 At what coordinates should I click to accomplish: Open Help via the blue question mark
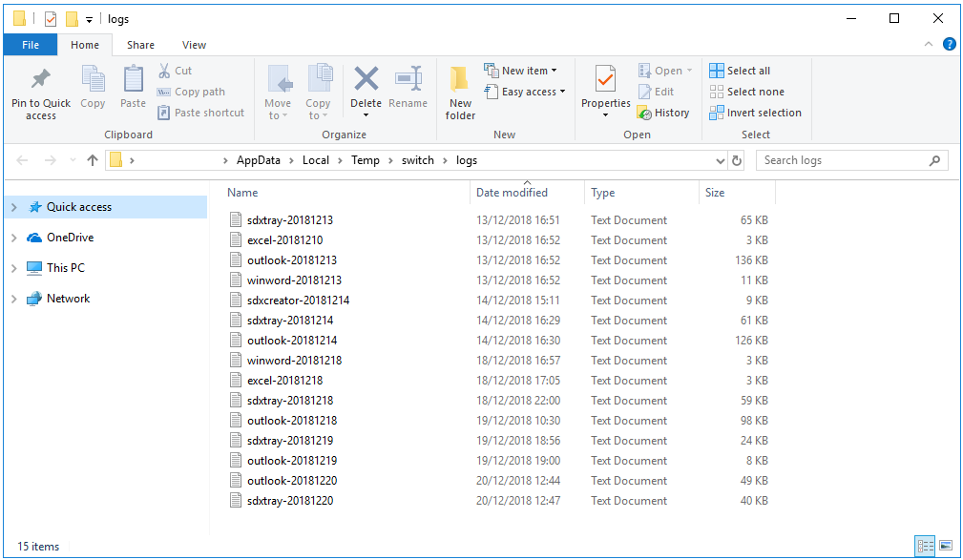point(952,44)
